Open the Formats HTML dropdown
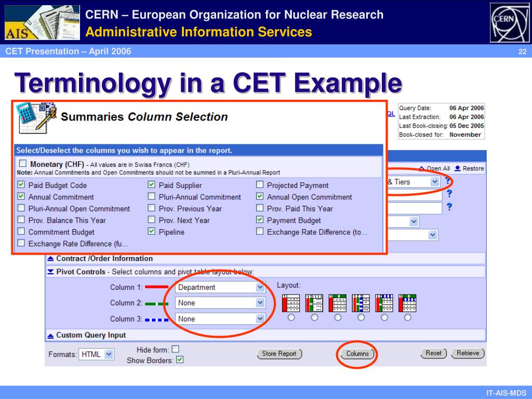This screenshot has width=532, height=399. 96,354
